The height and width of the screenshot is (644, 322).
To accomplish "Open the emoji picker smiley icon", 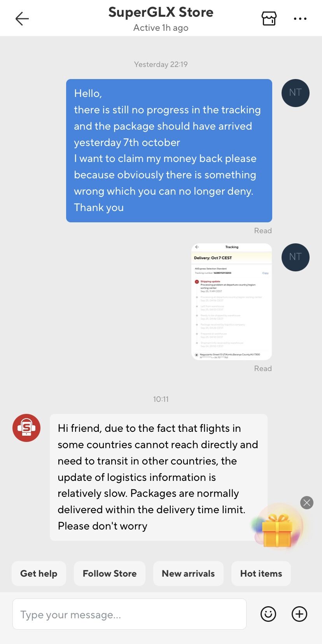I will pos(268,614).
